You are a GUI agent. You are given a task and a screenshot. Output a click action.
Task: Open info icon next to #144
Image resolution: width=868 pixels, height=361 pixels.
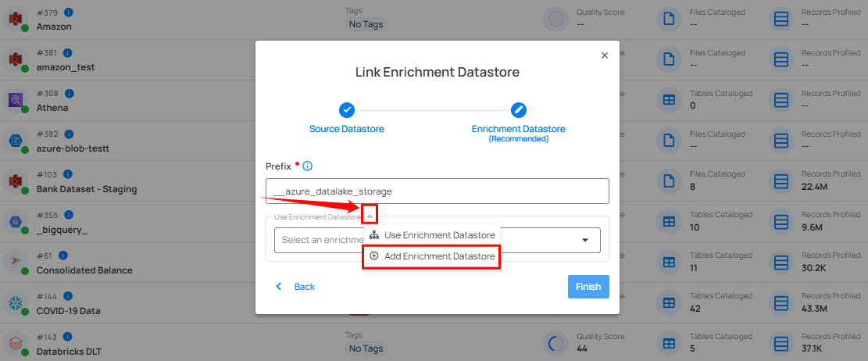tap(69, 295)
